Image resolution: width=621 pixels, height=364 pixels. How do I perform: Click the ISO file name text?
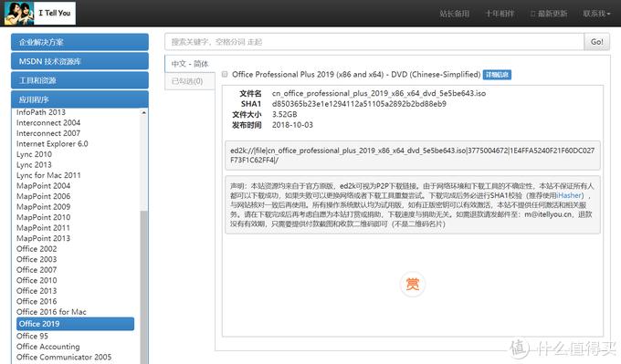click(x=379, y=93)
